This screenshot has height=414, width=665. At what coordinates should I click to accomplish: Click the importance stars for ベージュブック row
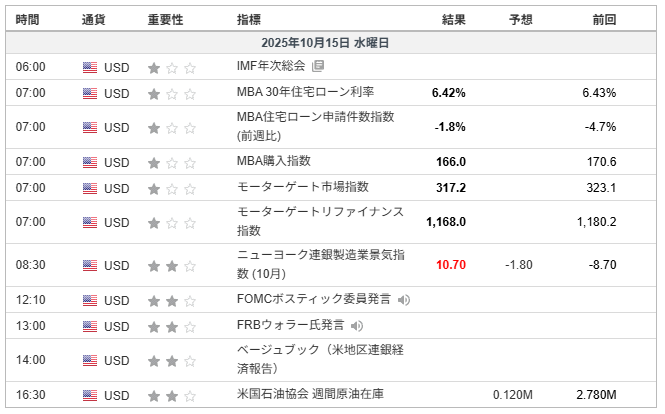[x=172, y=360]
